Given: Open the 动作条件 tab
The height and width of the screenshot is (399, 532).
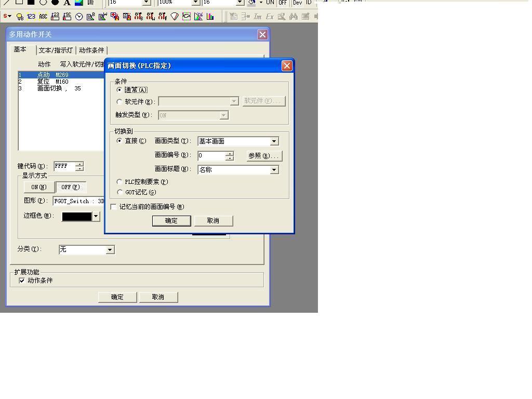Looking at the screenshot, I should [91, 50].
